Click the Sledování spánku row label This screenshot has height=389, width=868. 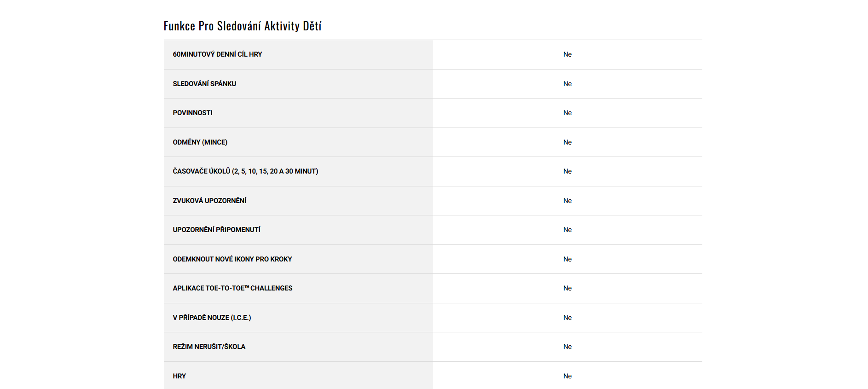[204, 84]
